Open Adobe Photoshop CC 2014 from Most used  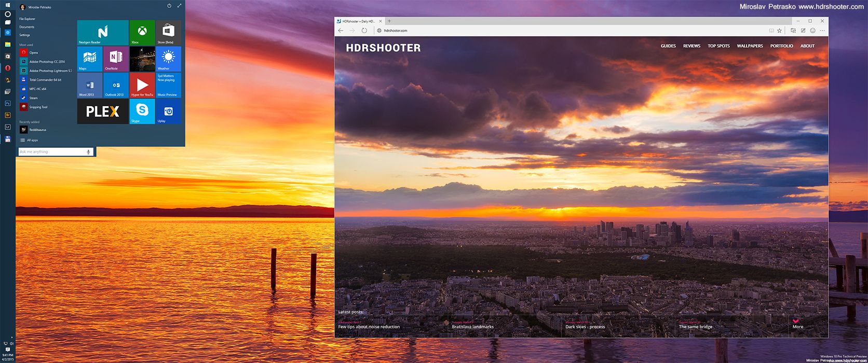[47, 62]
